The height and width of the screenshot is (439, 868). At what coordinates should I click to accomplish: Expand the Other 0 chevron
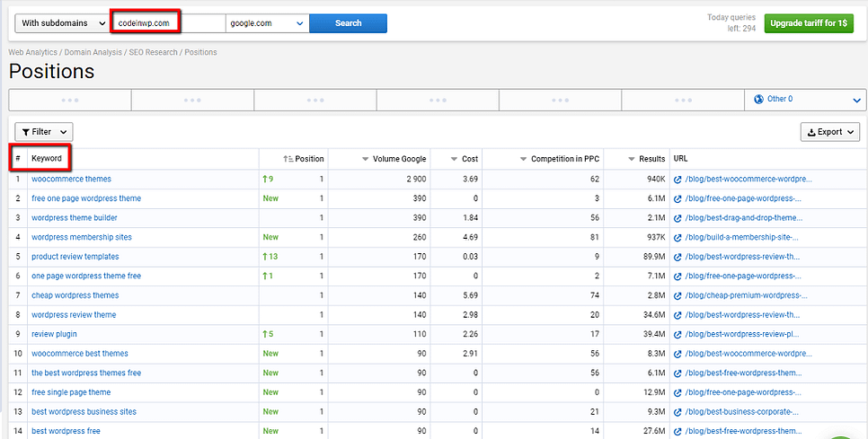pos(856,101)
